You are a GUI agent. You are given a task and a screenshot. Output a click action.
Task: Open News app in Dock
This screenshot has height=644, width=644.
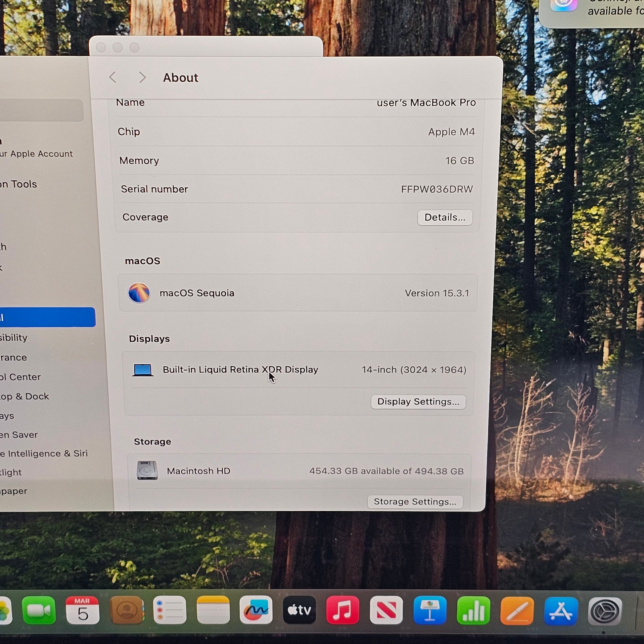click(386, 610)
